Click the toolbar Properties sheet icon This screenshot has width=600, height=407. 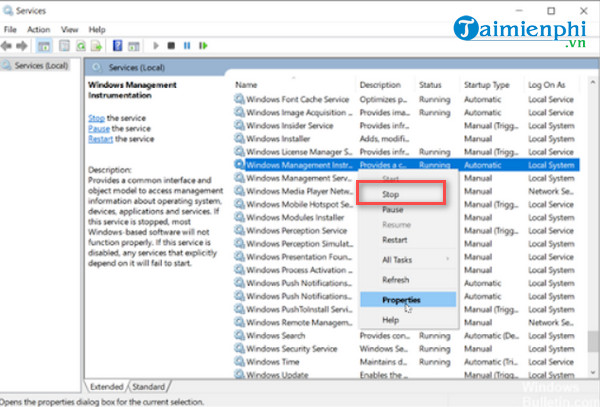pos(64,46)
